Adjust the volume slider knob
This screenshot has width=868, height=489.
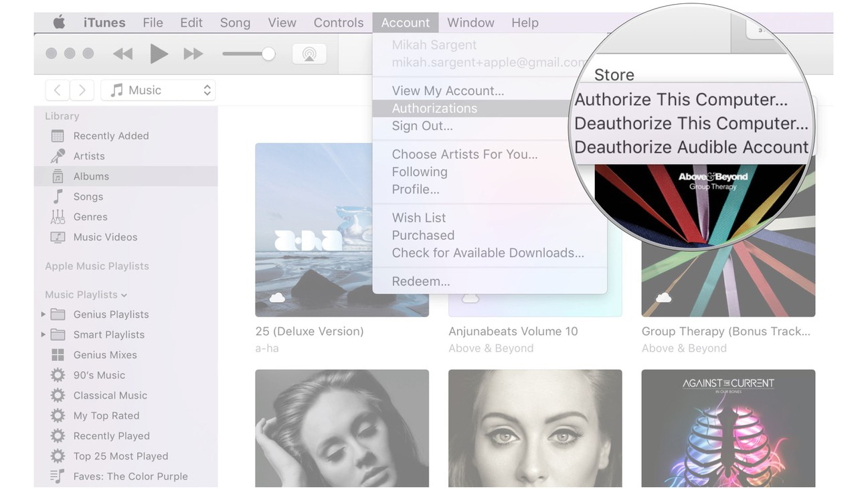(x=268, y=54)
